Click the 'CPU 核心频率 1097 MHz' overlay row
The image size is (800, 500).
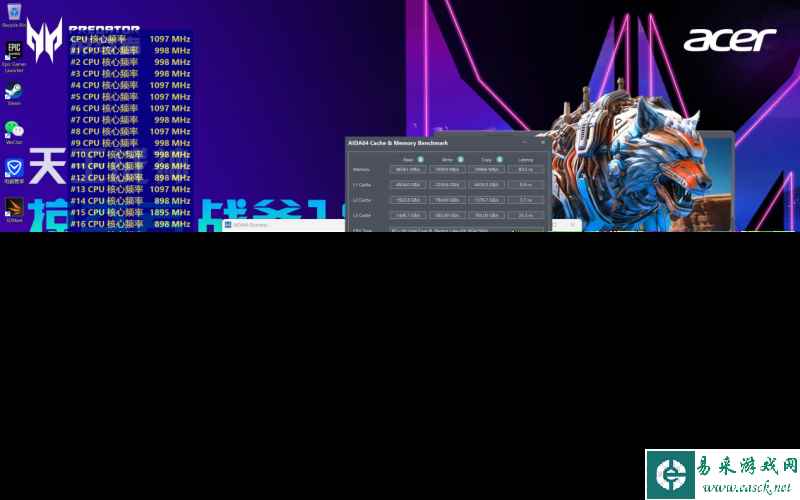(x=130, y=39)
